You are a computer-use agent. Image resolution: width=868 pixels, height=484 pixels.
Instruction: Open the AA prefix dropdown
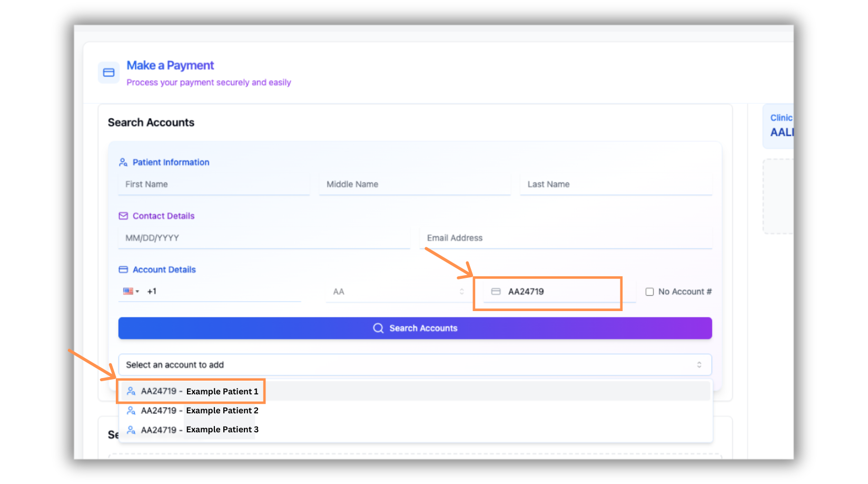click(x=398, y=292)
